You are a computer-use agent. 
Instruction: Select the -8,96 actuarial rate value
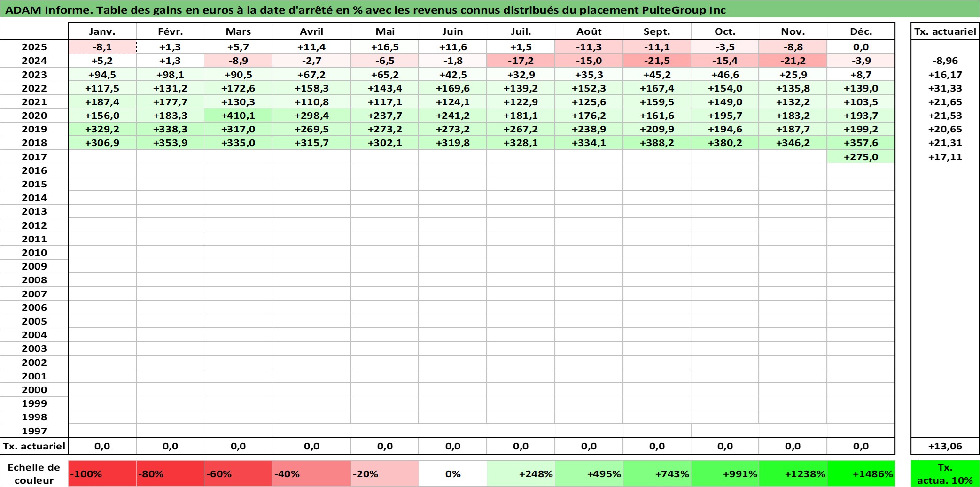[x=945, y=61]
